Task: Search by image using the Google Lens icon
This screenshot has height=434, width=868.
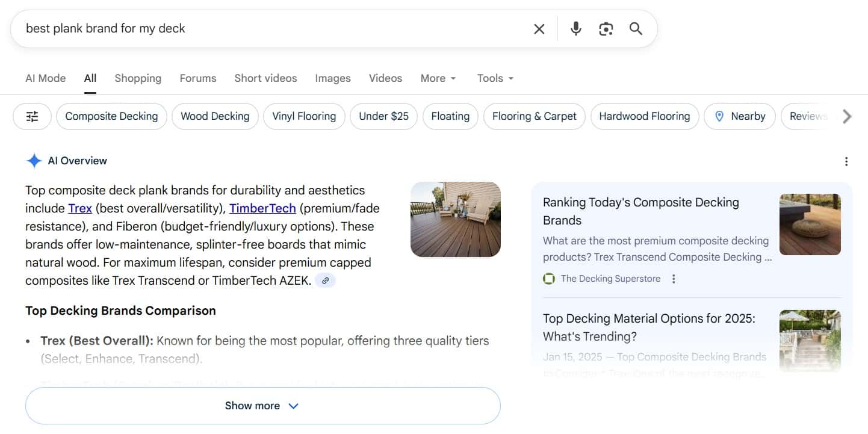Action: pyautogui.click(x=606, y=28)
